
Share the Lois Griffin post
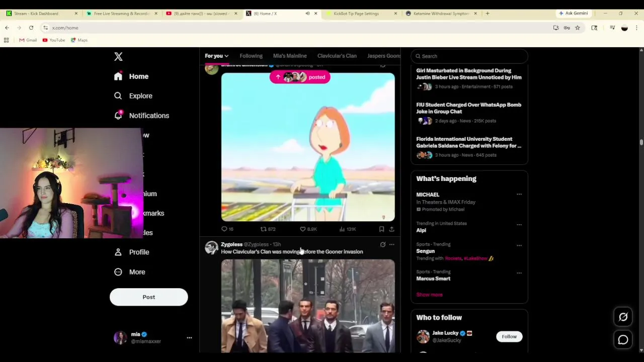pyautogui.click(x=391, y=229)
